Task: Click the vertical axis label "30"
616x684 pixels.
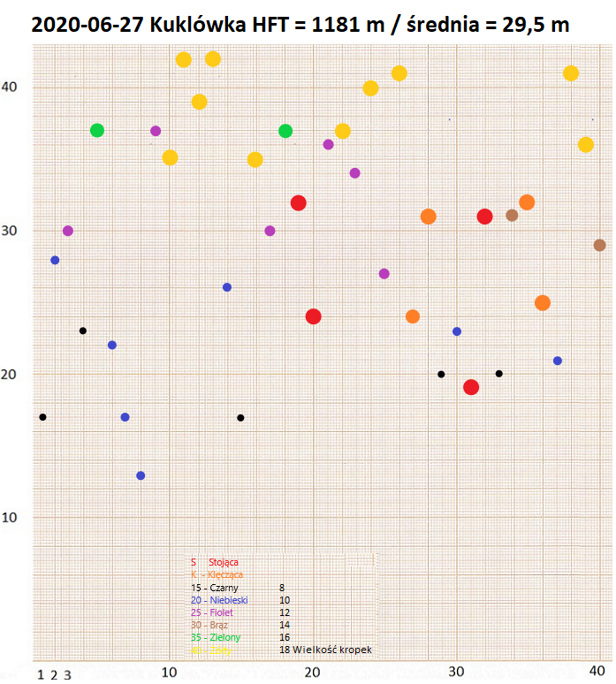Action: (x=9, y=231)
